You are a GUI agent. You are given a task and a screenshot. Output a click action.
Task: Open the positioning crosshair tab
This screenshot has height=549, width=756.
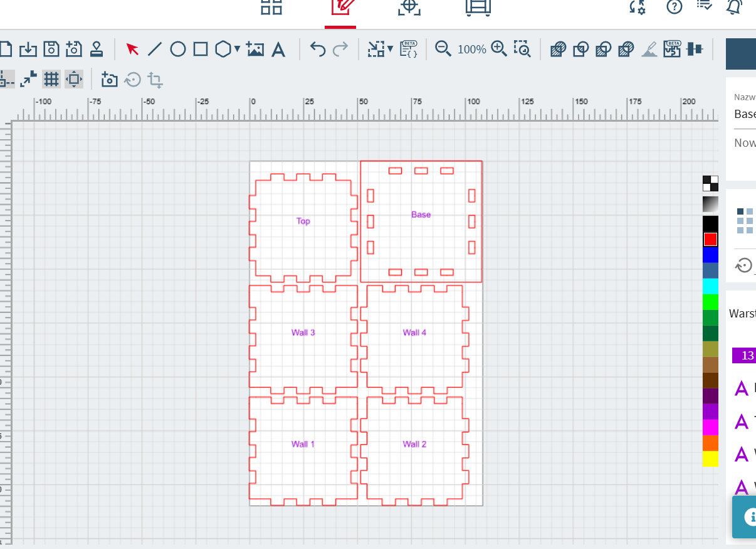click(409, 7)
